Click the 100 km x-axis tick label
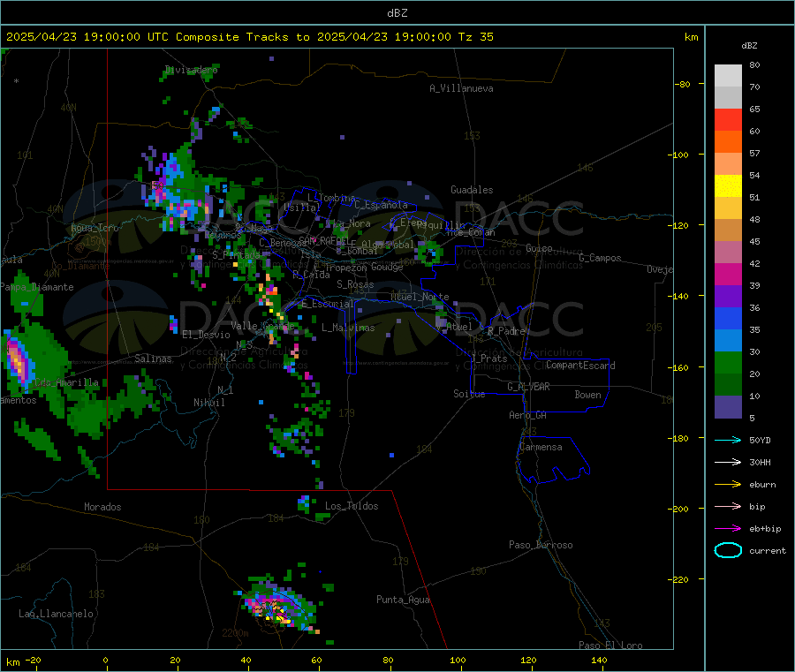This screenshot has width=795, height=672. pos(458,660)
